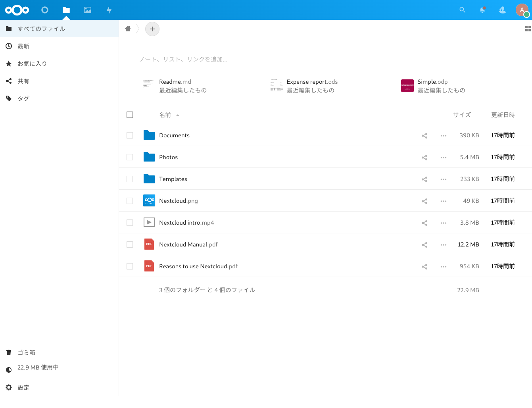The image size is (532, 408).
Task: Open お気に入り in the left navigation
Action: coord(32,64)
